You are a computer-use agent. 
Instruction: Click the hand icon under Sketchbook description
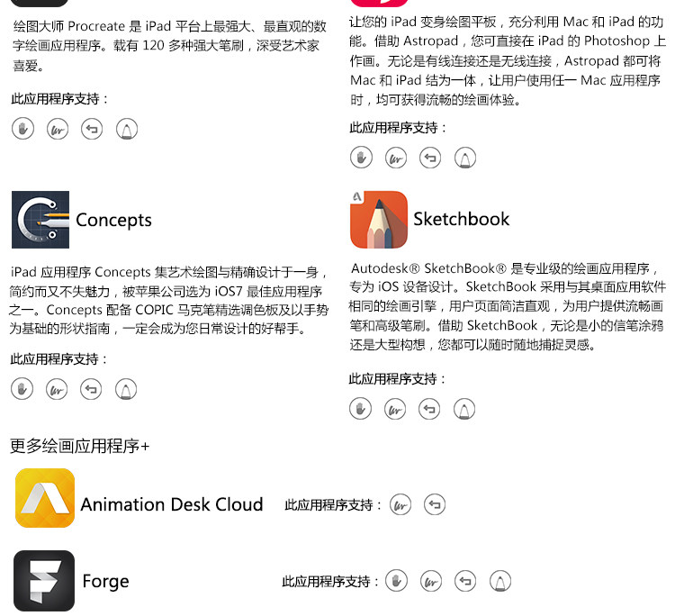[x=361, y=409]
